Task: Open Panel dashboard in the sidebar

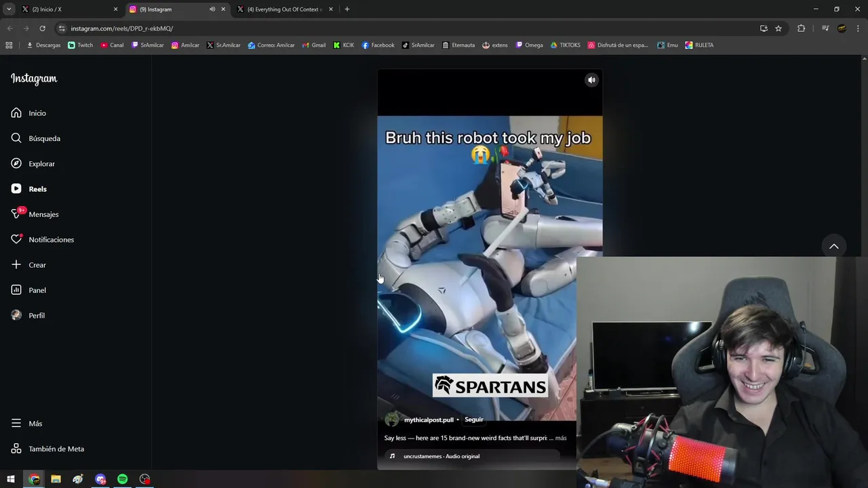Action: [28, 290]
